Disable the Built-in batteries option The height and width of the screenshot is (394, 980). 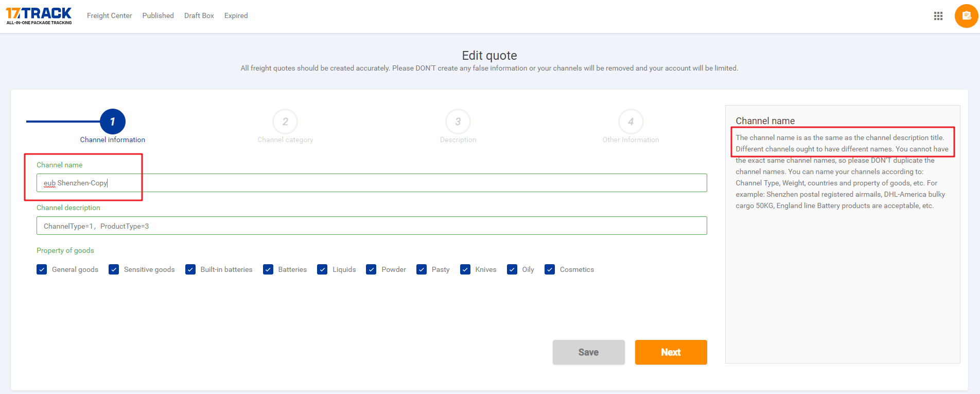(x=190, y=269)
